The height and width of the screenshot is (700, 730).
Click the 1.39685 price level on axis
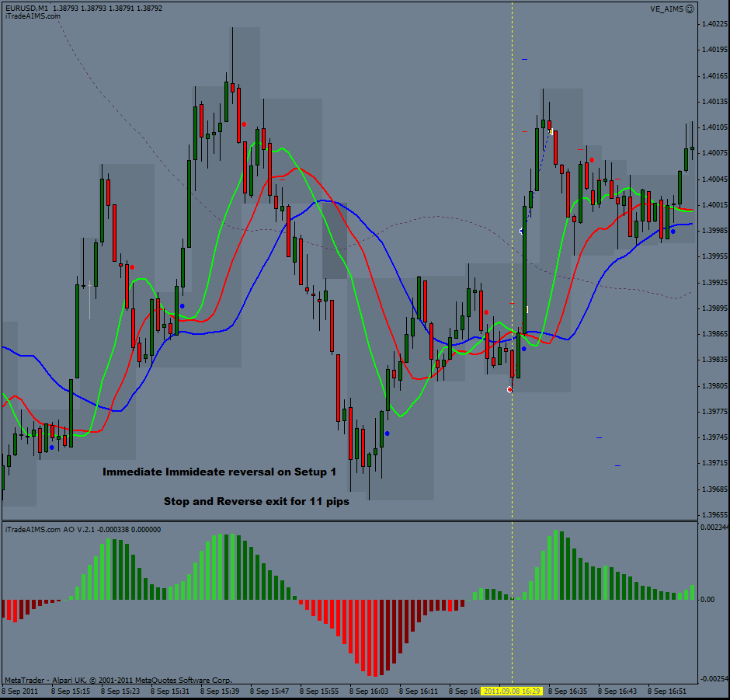[714, 489]
